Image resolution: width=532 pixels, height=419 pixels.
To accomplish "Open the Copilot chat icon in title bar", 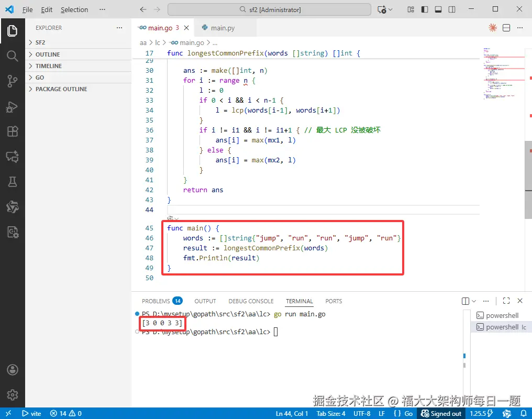I will click(x=382, y=9).
